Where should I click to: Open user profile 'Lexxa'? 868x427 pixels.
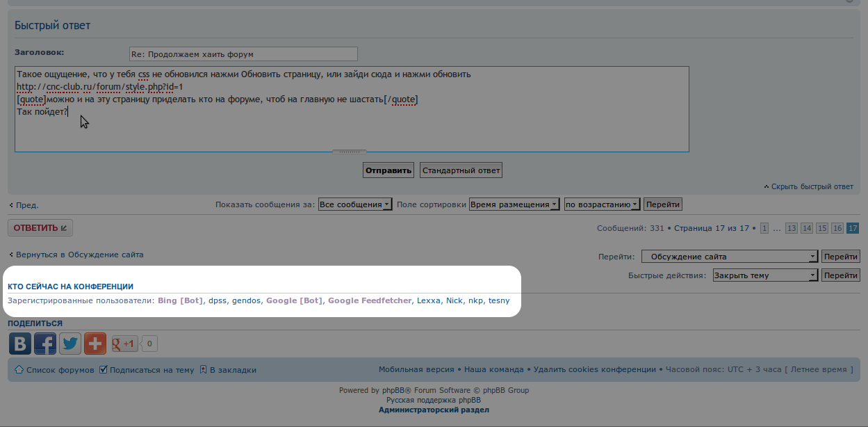(x=429, y=301)
